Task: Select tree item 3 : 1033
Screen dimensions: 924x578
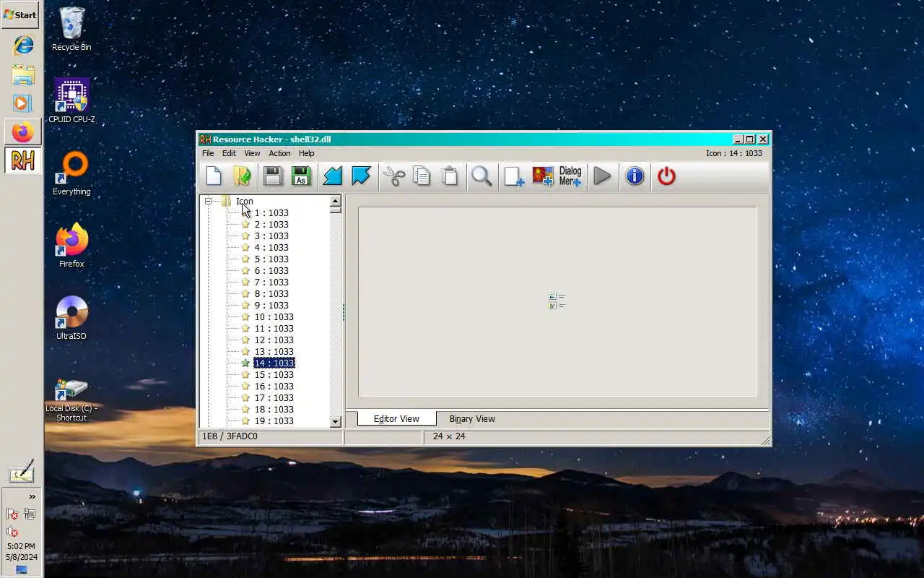Action: [271, 236]
